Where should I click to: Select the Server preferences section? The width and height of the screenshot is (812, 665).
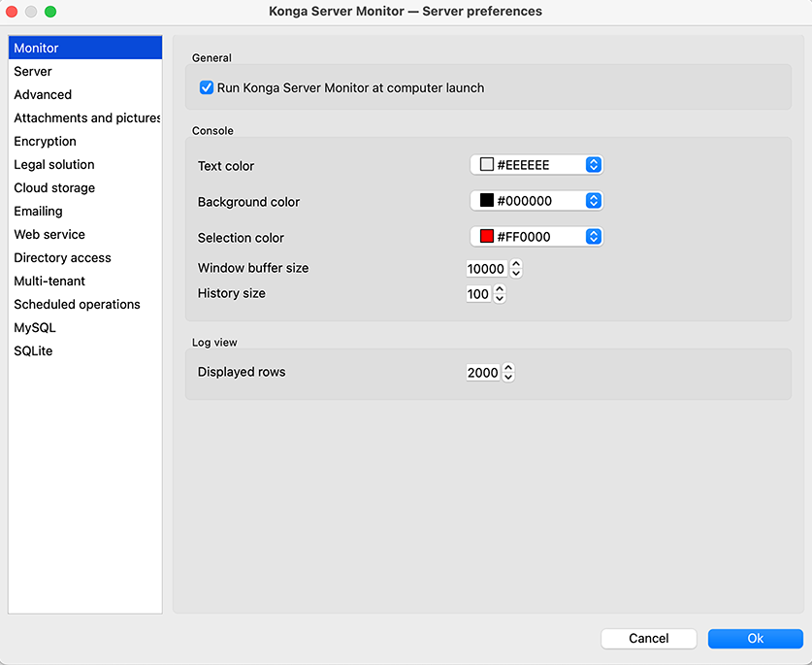(x=33, y=72)
